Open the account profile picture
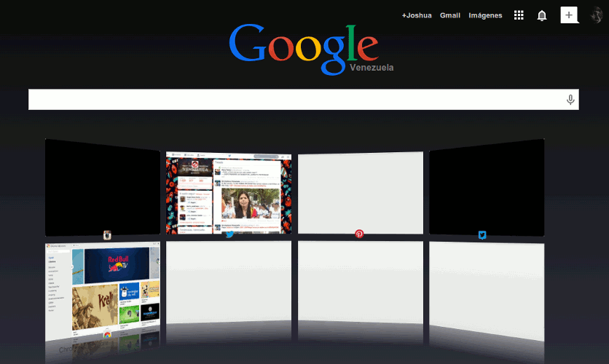This screenshot has height=364, width=609. [x=597, y=15]
